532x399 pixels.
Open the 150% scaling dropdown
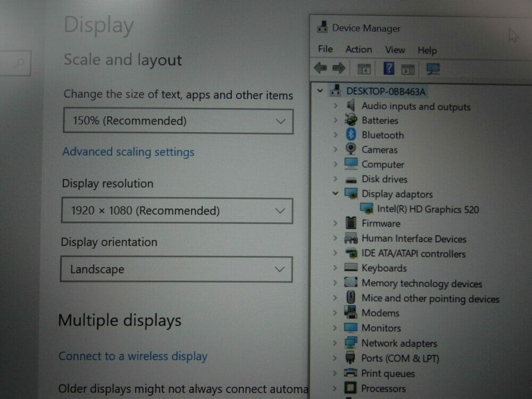pos(178,121)
